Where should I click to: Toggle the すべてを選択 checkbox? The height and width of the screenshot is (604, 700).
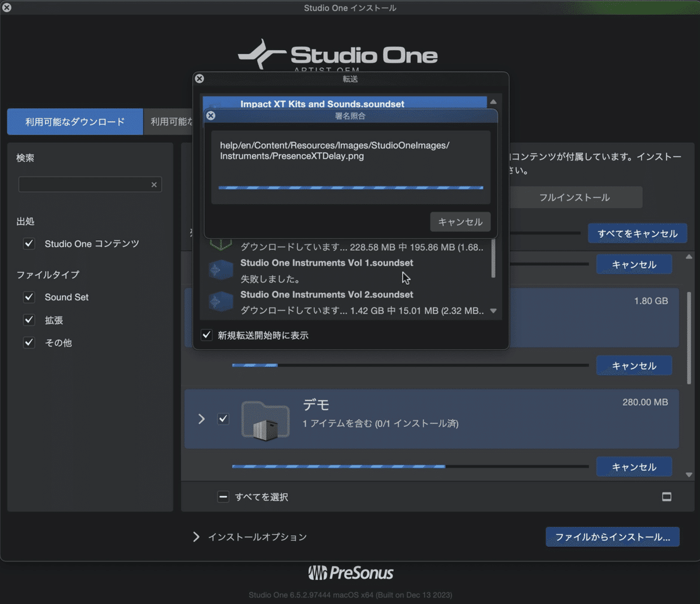(x=223, y=497)
